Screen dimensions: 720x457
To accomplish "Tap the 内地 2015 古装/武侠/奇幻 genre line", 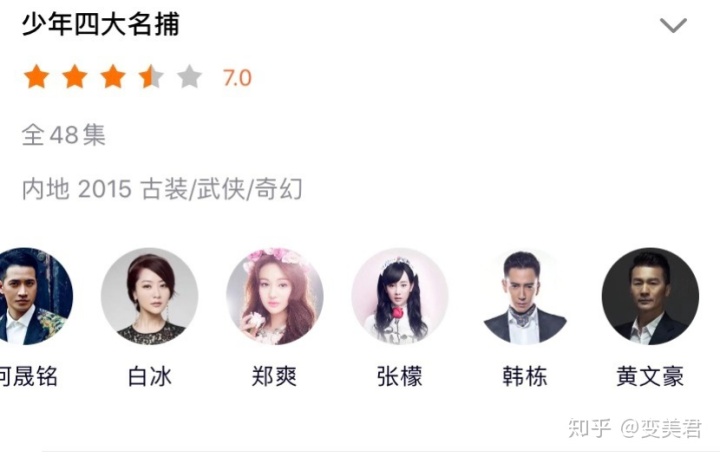I will (x=162, y=189).
